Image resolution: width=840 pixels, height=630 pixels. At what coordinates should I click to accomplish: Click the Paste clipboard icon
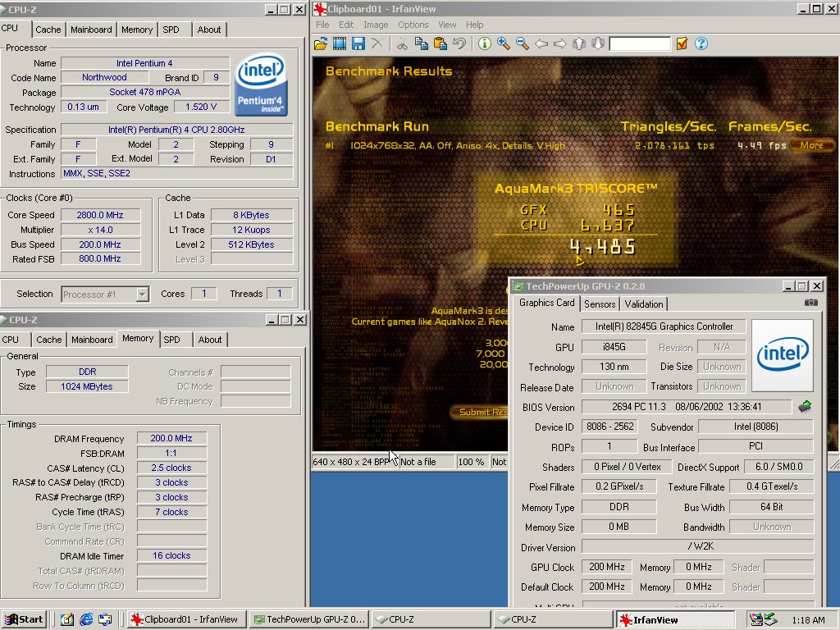pyautogui.click(x=440, y=44)
